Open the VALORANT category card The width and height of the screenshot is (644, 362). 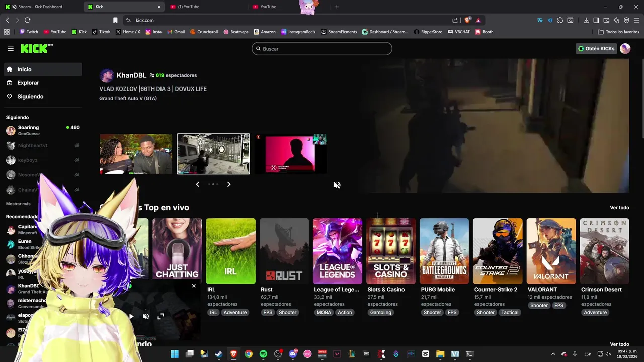click(551, 251)
